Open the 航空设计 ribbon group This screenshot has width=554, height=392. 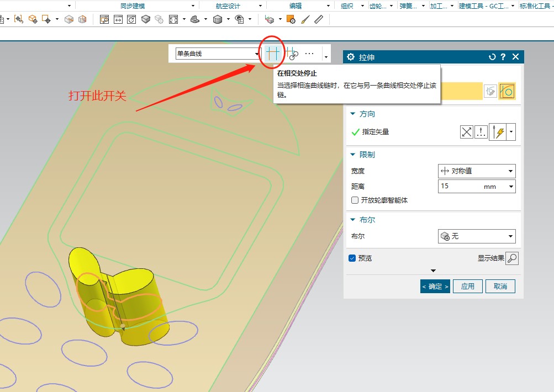click(228, 6)
